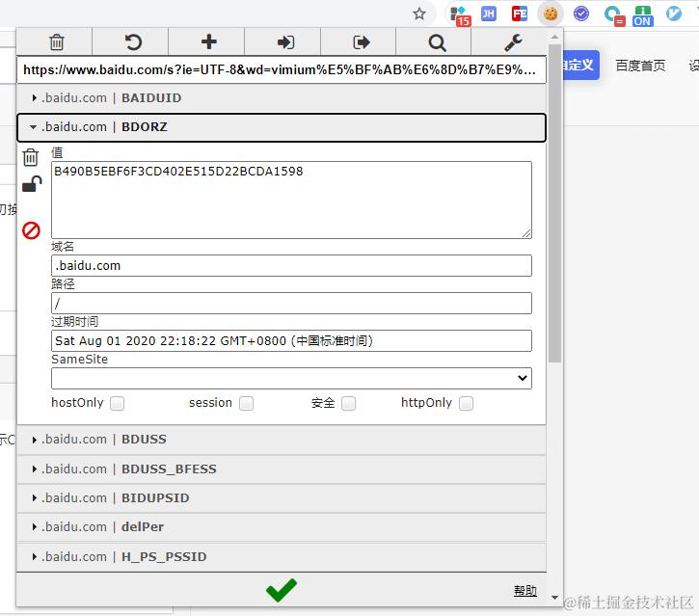Image resolution: width=699 pixels, height=616 pixels.
Task: Click the EditThisCookie cookie extension icon
Action: click(551, 13)
